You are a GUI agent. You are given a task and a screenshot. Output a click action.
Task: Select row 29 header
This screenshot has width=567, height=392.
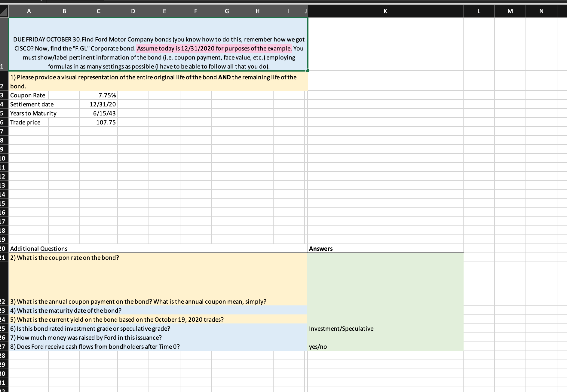click(4, 365)
